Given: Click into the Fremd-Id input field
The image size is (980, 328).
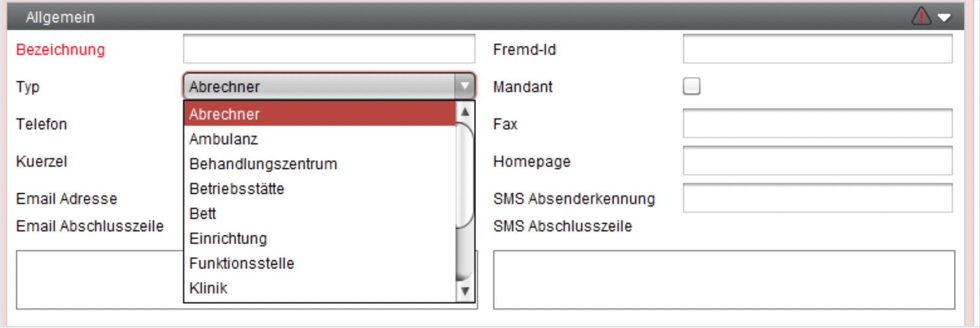Looking at the screenshot, I should point(818,49).
